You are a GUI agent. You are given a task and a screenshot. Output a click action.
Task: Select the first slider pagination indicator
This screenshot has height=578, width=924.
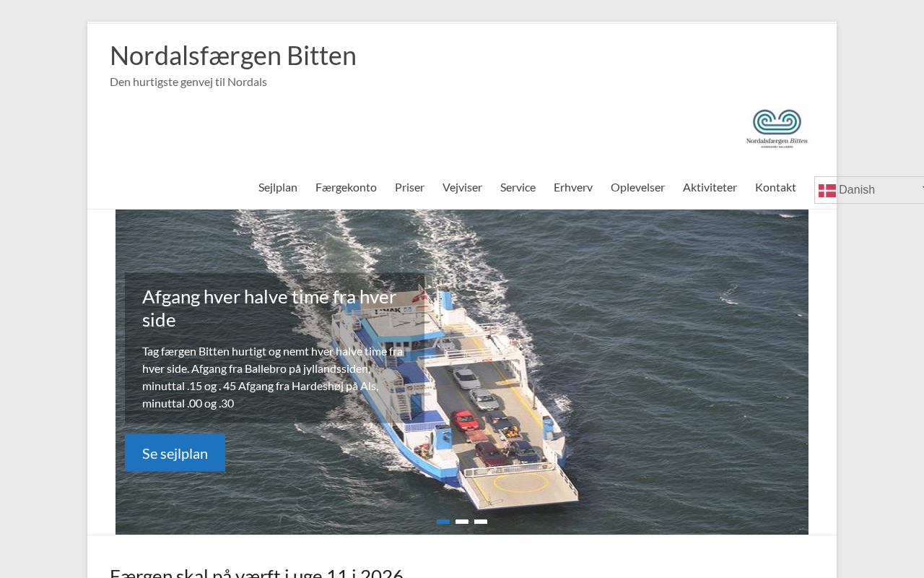point(443,522)
